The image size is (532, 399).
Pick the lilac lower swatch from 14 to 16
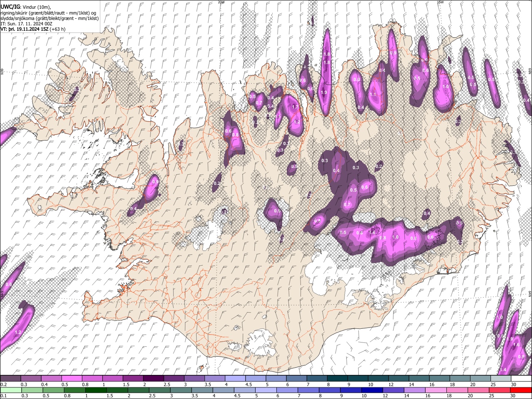[415, 390]
